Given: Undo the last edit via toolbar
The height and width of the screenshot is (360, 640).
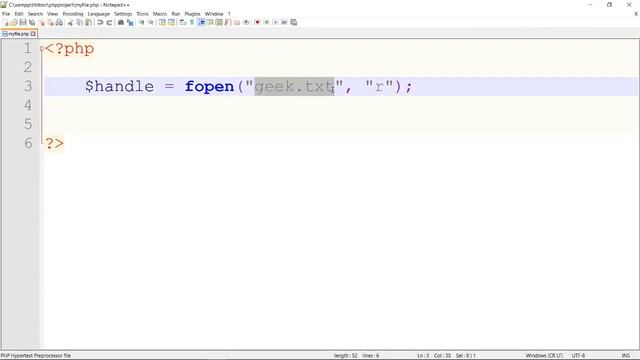Looking at the screenshot, I should 100,22.
